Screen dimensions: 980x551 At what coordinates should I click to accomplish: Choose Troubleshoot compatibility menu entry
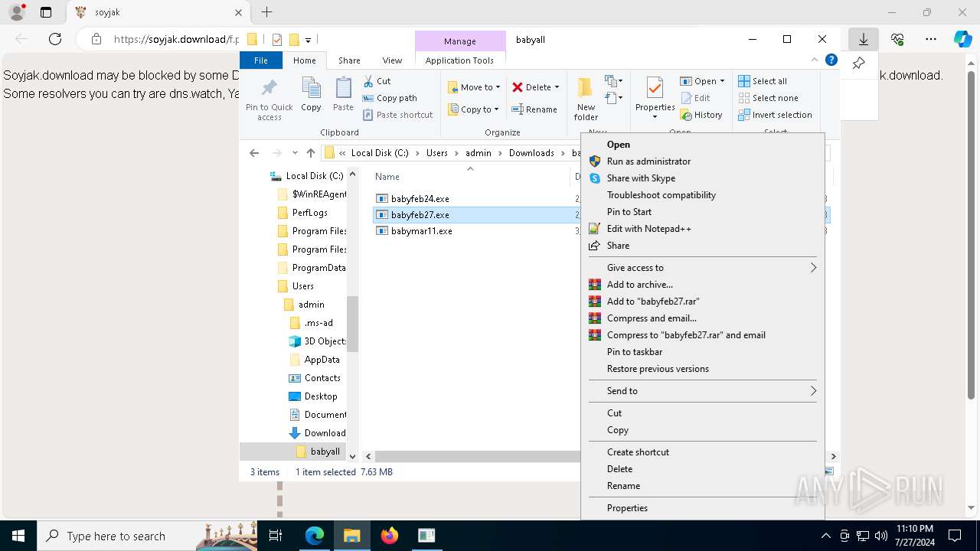tap(703, 195)
